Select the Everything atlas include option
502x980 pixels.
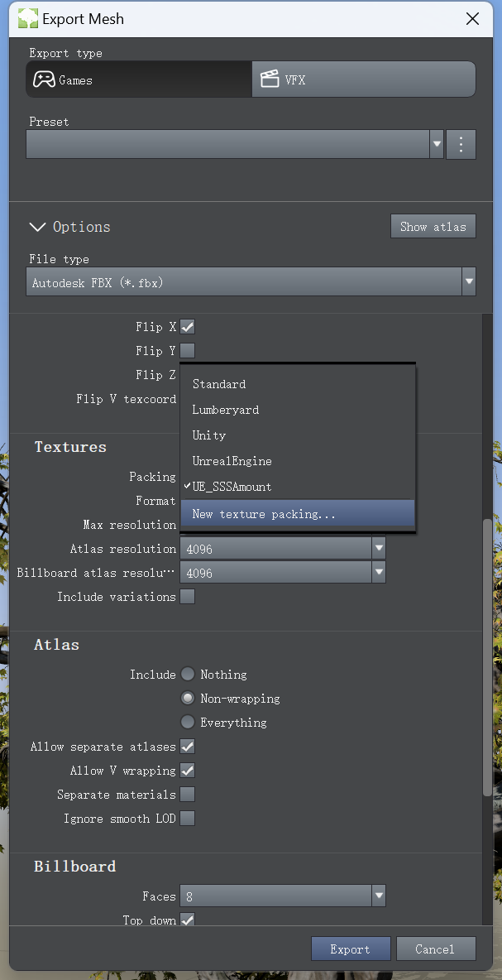189,723
